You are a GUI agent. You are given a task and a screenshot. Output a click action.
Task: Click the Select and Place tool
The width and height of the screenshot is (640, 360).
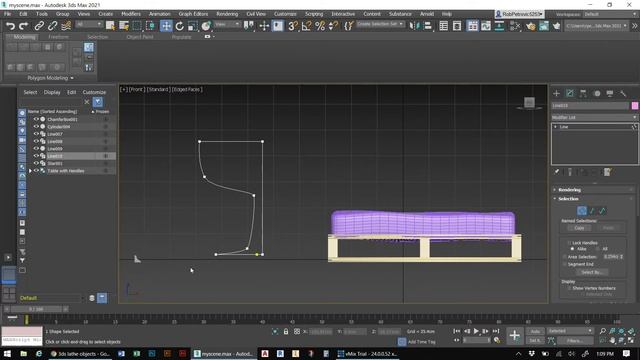click(x=206, y=26)
